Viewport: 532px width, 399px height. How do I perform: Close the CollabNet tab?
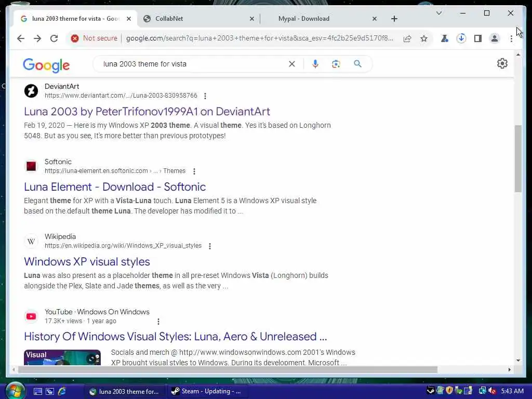(x=252, y=19)
